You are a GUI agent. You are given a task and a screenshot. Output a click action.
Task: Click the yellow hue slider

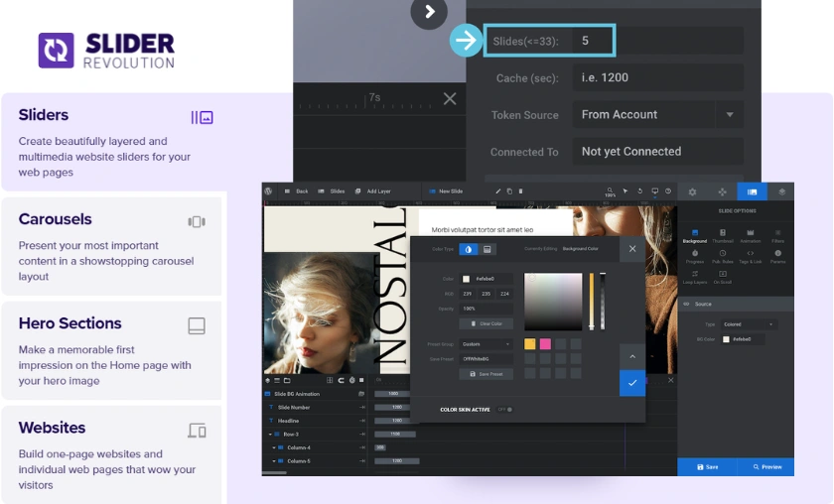(591, 302)
